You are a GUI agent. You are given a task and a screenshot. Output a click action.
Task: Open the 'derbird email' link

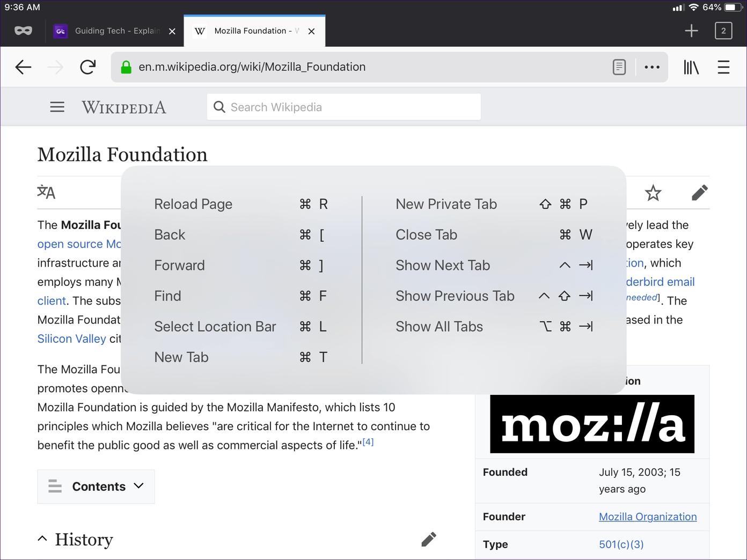[x=660, y=282]
